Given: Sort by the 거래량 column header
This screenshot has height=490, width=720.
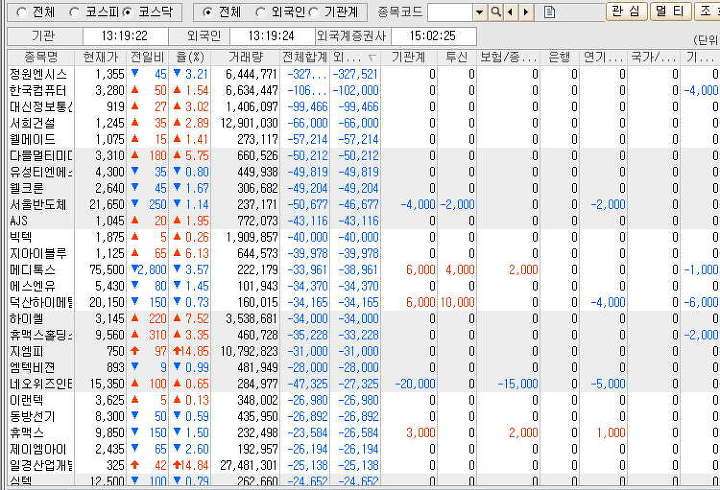Looking at the screenshot, I should pos(246,57).
